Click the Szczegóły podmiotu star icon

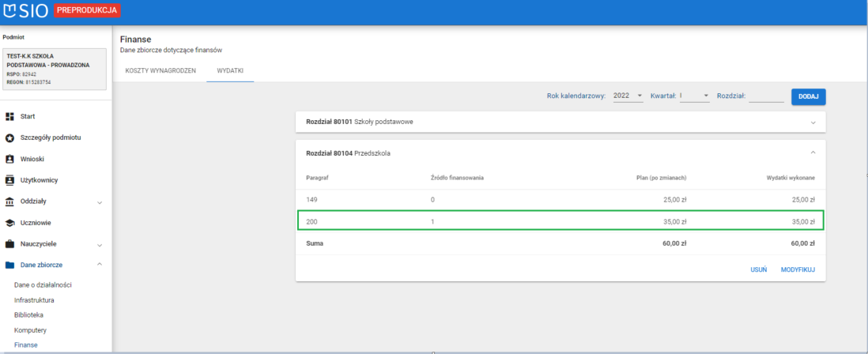click(x=10, y=137)
